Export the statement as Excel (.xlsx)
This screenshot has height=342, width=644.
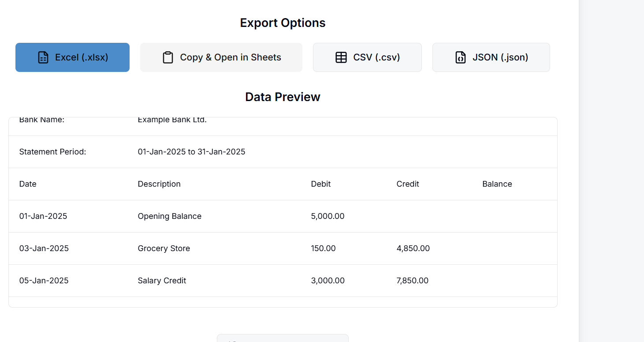coord(72,57)
